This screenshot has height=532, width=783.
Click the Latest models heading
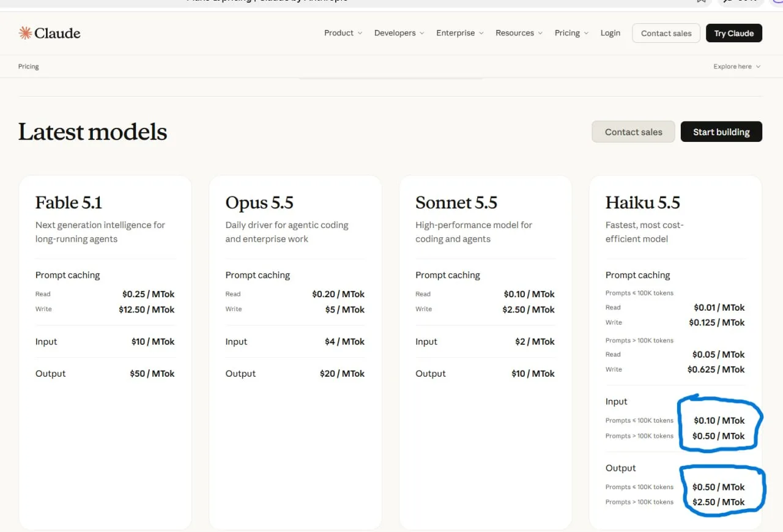point(93,131)
